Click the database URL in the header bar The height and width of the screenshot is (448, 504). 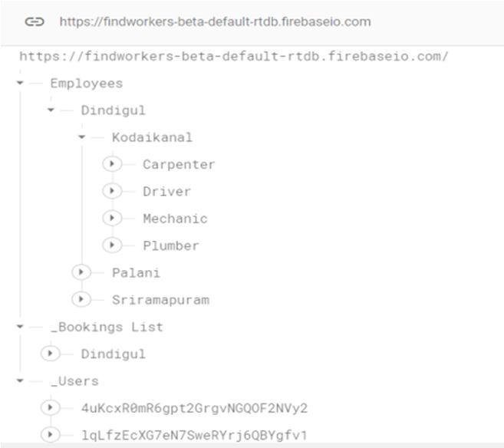point(216,21)
